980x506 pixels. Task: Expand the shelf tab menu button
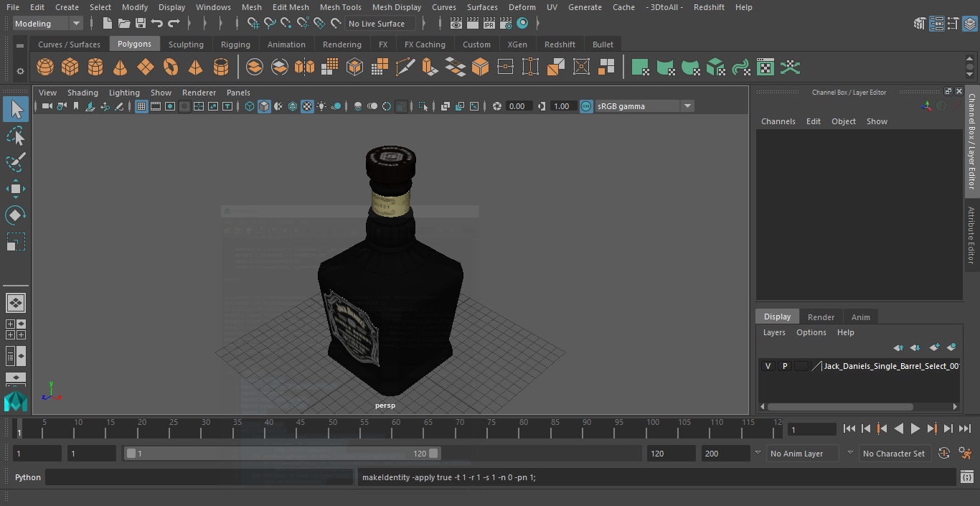[x=20, y=44]
